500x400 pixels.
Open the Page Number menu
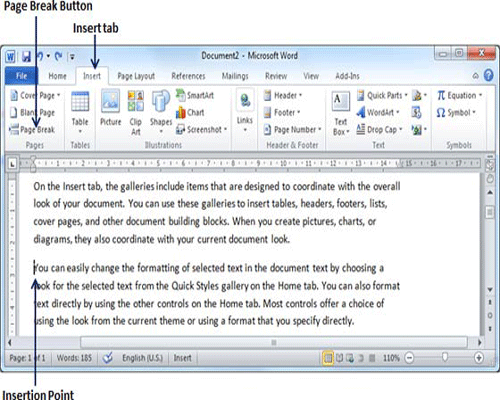tap(292, 129)
